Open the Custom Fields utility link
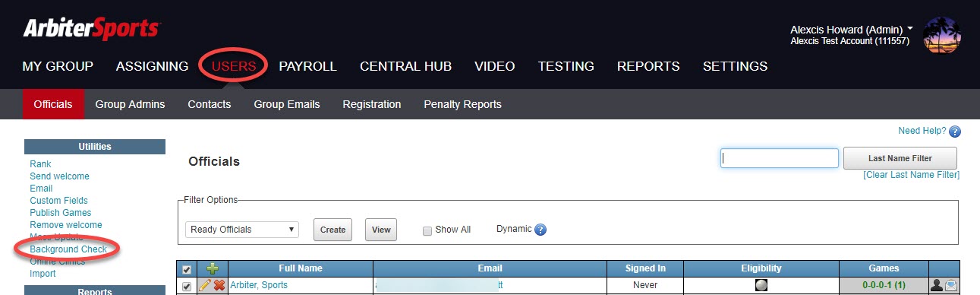The height and width of the screenshot is (295, 980). tap(58, 201)
